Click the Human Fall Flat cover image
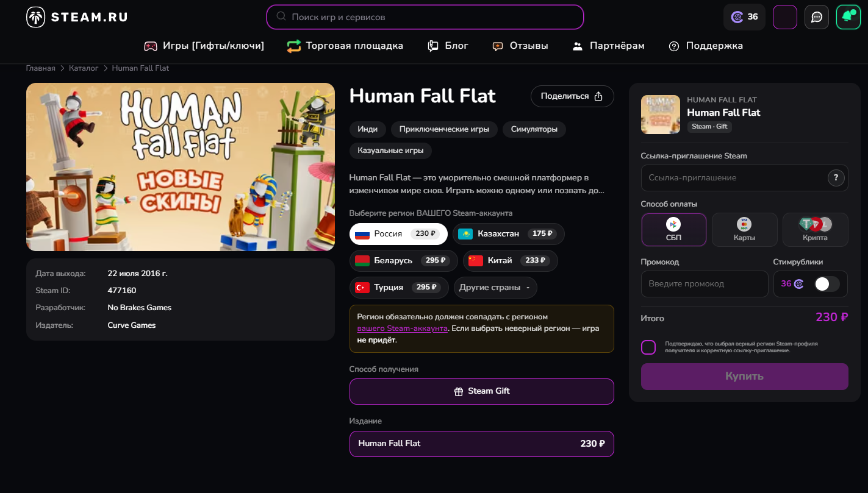868x493 pixels. point(181,167)
